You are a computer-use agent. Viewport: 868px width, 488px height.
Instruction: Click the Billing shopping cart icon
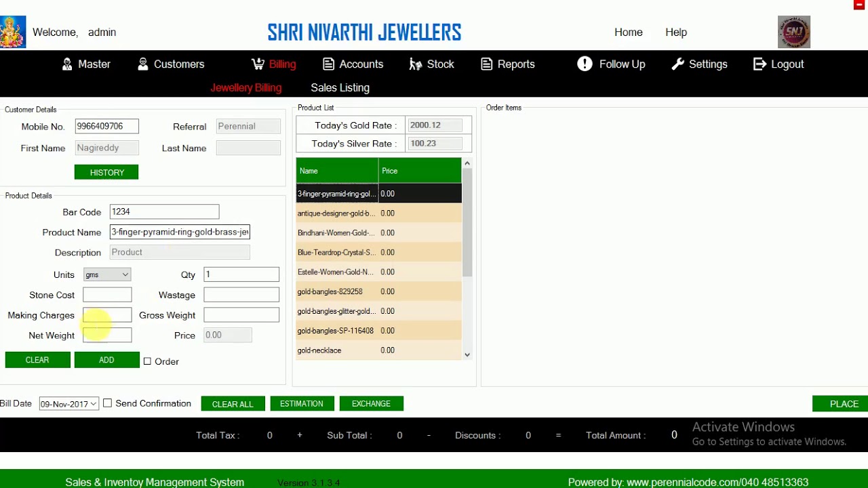pyautogui.click(x=258, y=64)
